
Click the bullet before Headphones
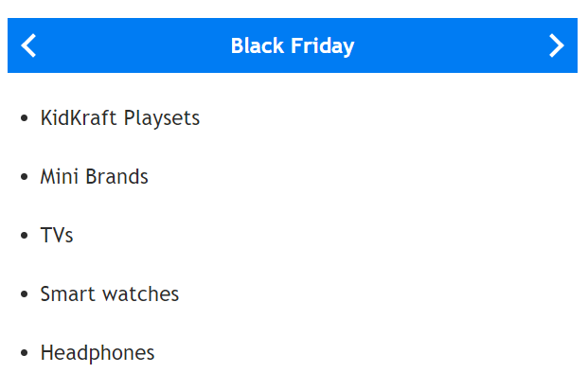(x=25, y=353)
